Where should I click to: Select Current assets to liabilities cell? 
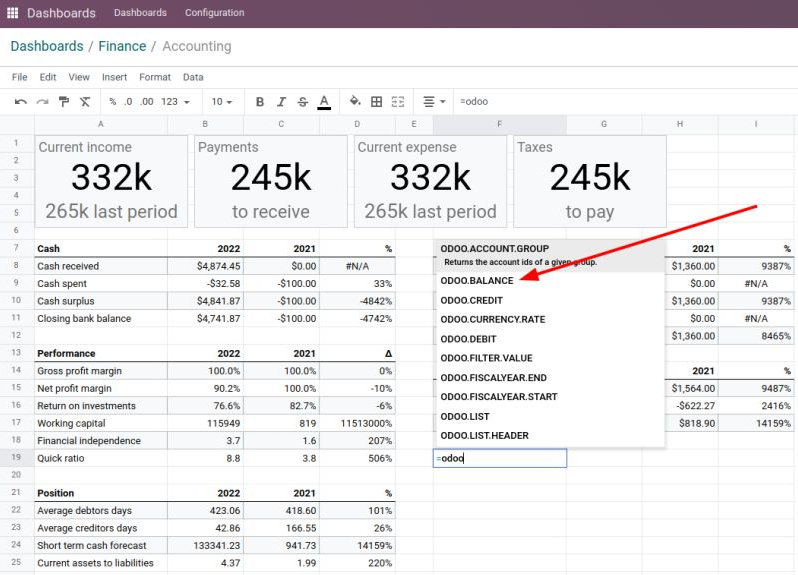point(101,563)
